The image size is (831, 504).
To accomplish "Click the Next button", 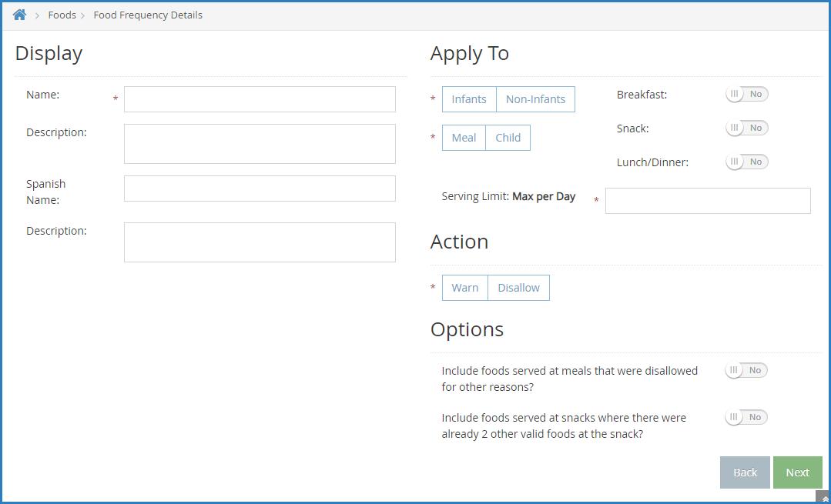I will (x=798, y=472).
